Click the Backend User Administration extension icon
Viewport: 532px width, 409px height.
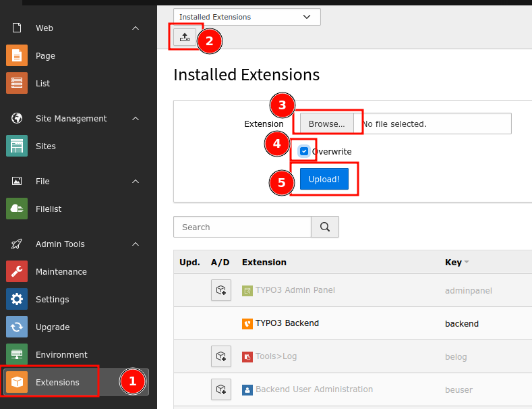coord(247,390)
